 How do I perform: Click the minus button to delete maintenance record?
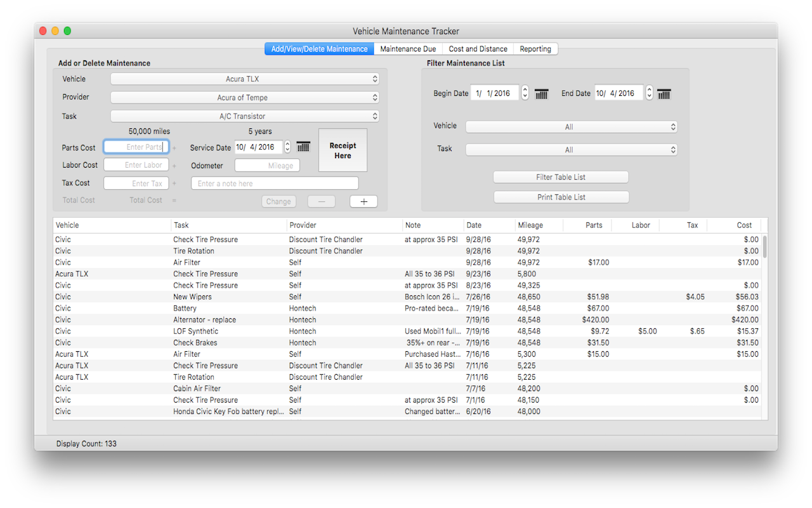click(321, 201)
